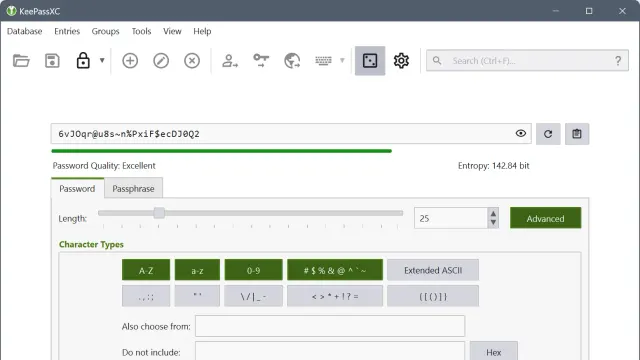Select the Password tab
640x360 pixels.
coord(77,189)
